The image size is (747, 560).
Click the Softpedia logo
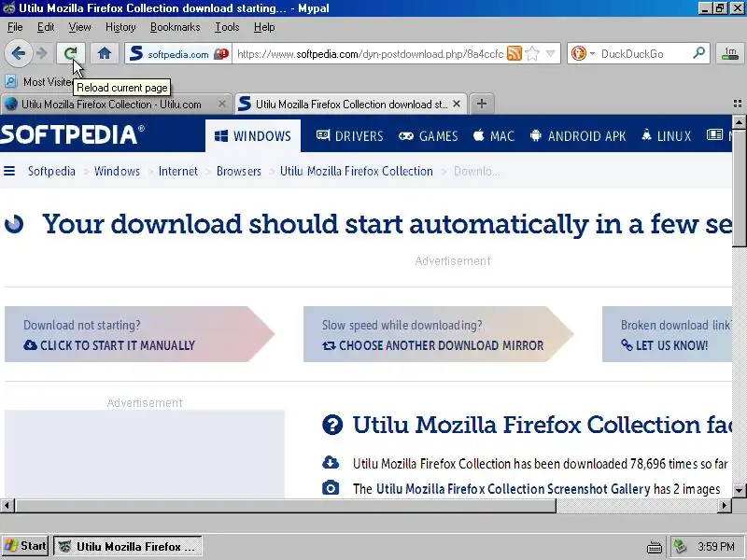(x=72, y=134)
